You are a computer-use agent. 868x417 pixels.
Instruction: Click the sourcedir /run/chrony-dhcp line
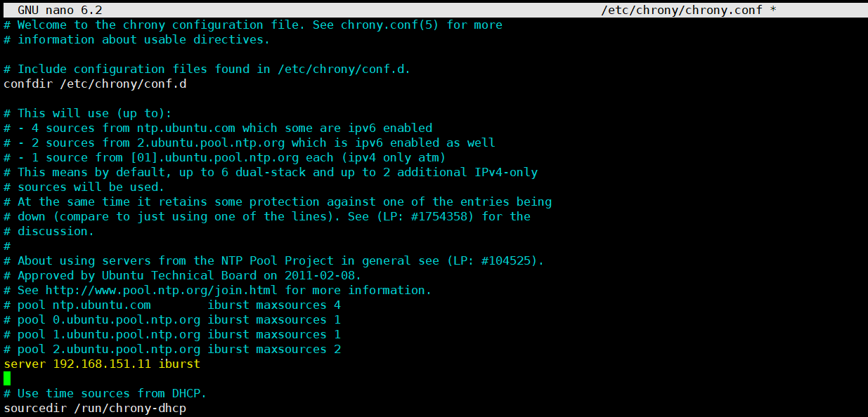[x=95, y=409]
